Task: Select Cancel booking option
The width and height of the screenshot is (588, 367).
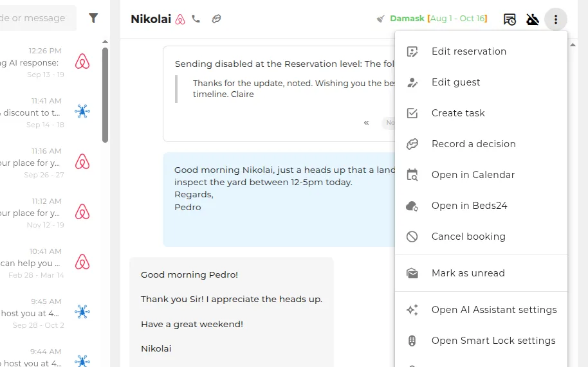Action: 481,237
